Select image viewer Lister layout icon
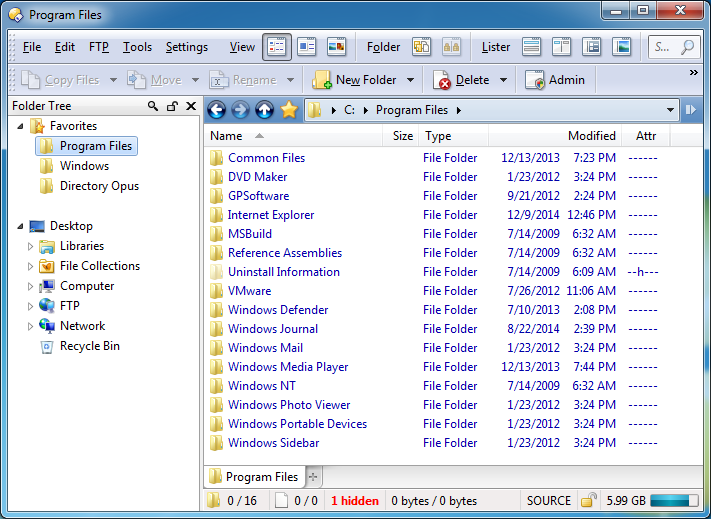This screenshot has height=519, width=711. tap(621, 47)
